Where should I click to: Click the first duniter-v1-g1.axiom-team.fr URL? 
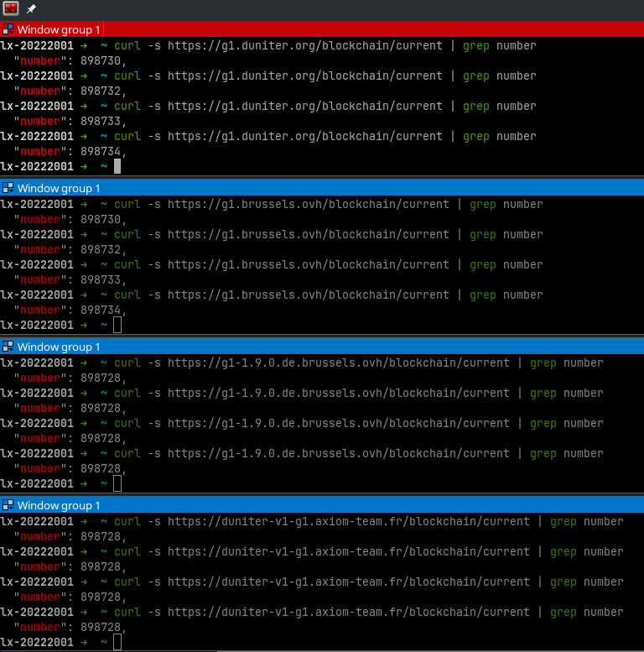point(348,521)
